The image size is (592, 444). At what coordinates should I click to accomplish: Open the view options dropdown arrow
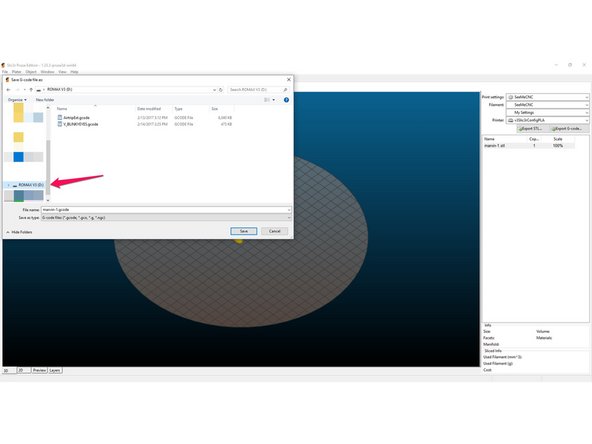point(274,100)
